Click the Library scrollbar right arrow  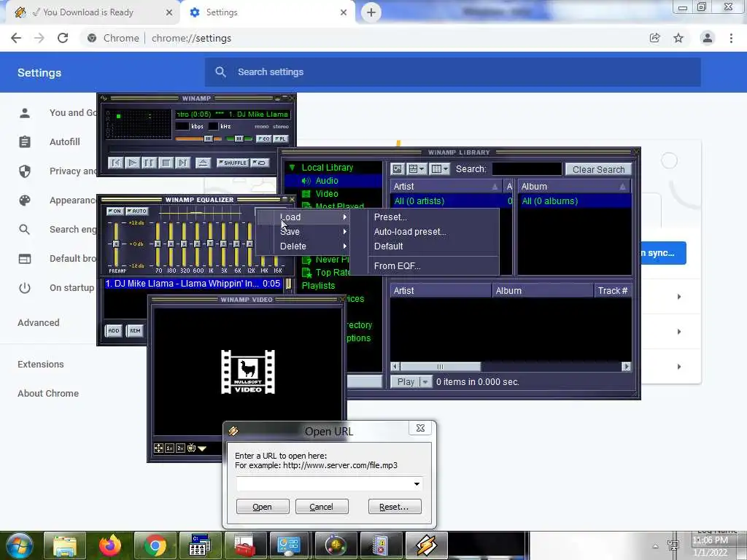coord(627,367)
